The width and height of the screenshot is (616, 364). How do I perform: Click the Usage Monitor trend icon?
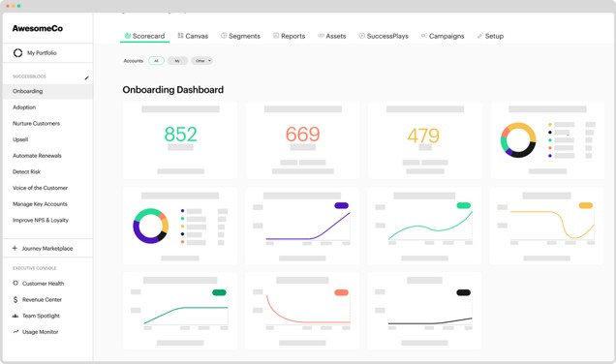coord(15,332)
